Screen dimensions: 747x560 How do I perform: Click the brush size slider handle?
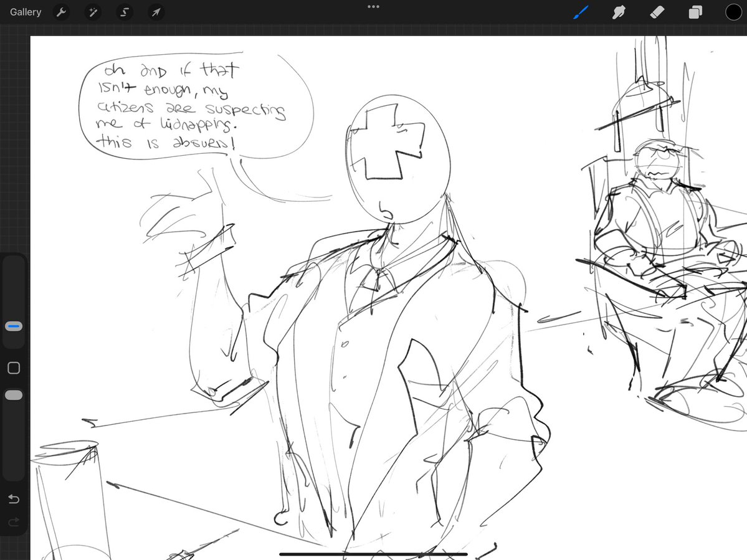click(13, 326)
